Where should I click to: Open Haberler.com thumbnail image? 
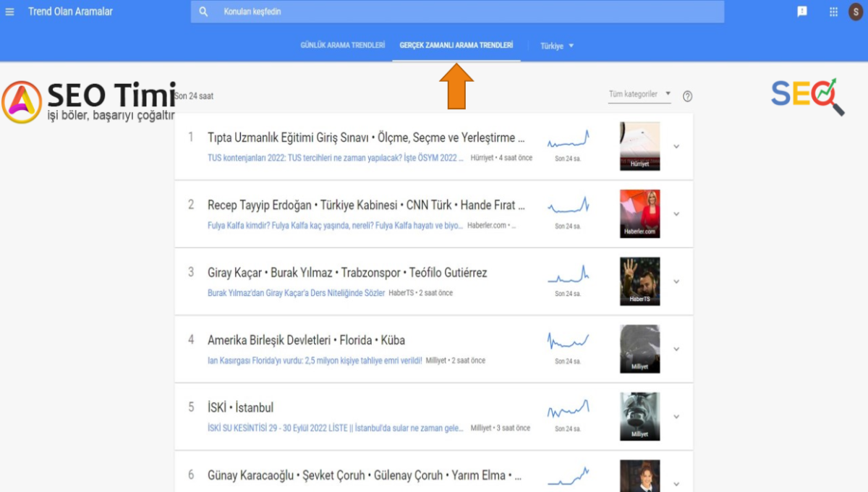point(639,213)
